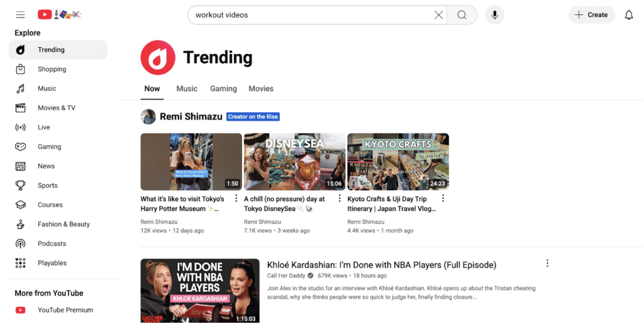Image resolution: width=644 pixels, height=336 pixels.
Task: Open the hamburger guide menu
Action: [x=20, y=15]
